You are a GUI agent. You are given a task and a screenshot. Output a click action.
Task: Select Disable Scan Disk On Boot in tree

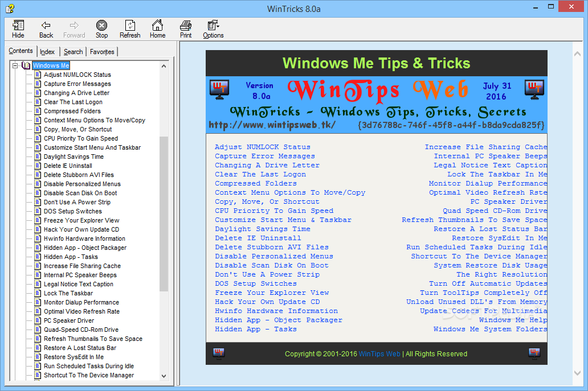80,193
